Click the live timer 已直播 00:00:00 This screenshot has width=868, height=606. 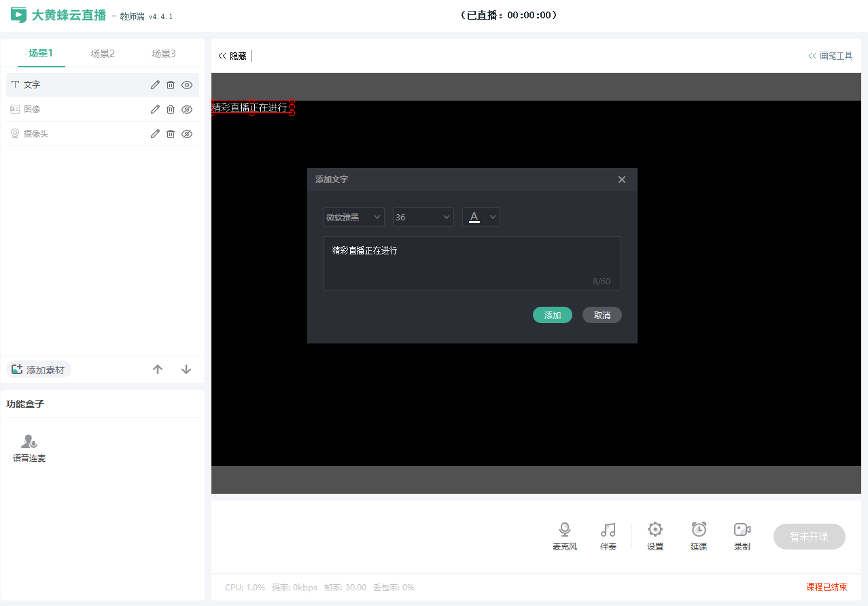(x=509, y=15)
